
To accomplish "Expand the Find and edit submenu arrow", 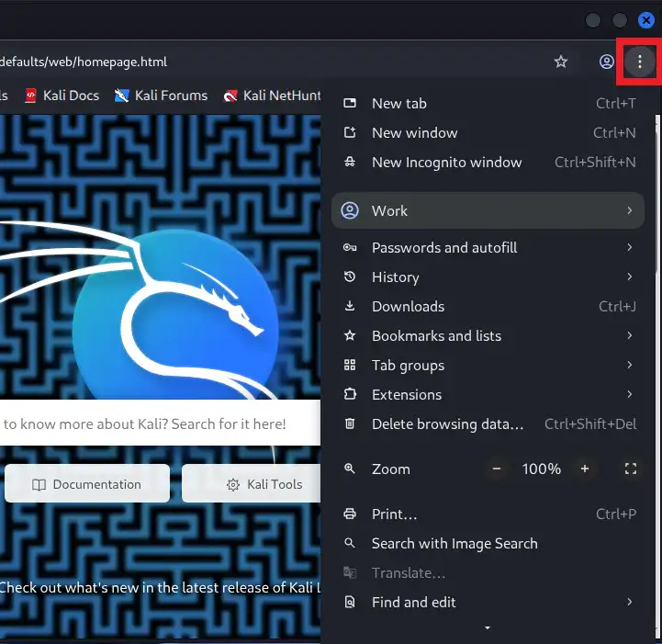I will click(x=630, y=602).
